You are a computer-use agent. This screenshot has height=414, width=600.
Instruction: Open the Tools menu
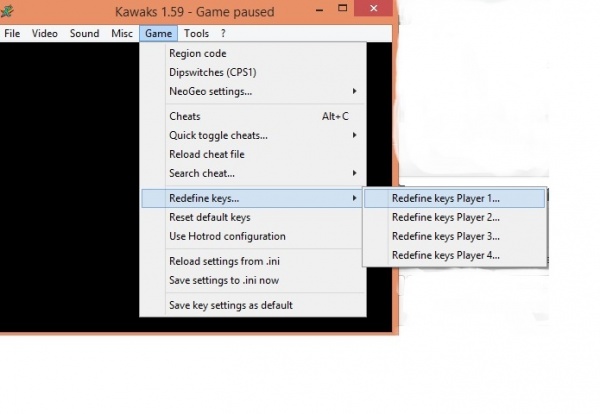(x=196, y=34)
